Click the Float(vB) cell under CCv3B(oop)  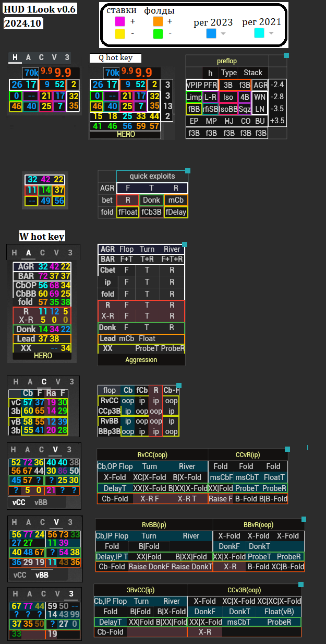pos(279,612)
